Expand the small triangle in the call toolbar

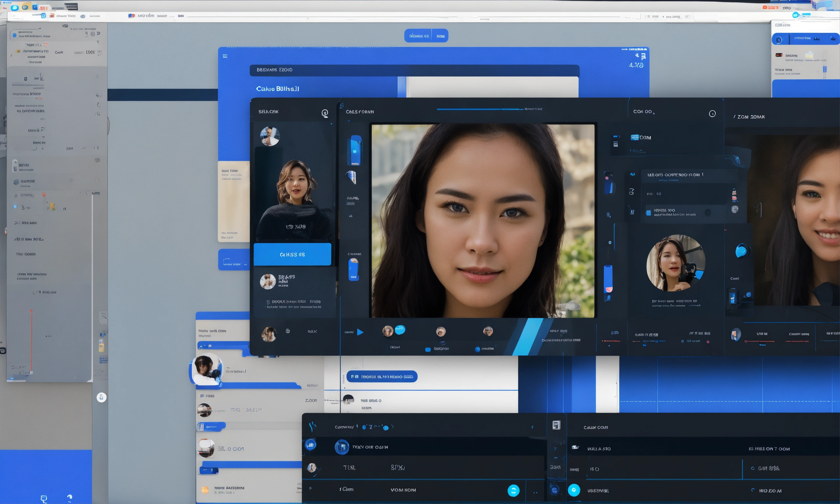351,216
